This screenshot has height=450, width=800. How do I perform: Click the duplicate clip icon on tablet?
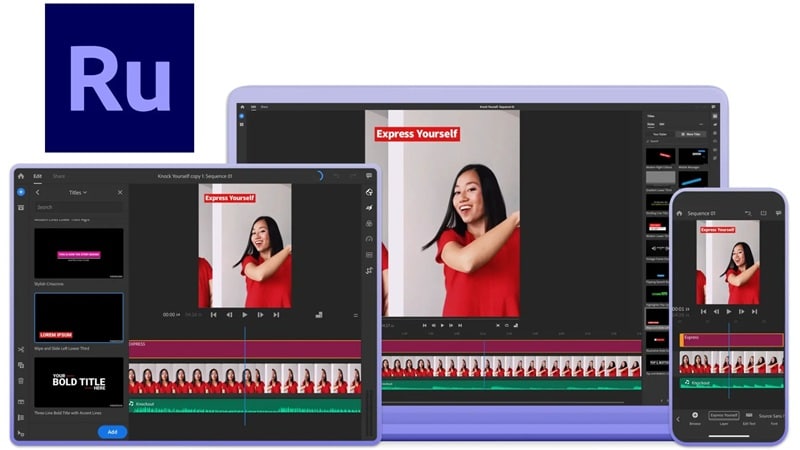click(21, 365)
